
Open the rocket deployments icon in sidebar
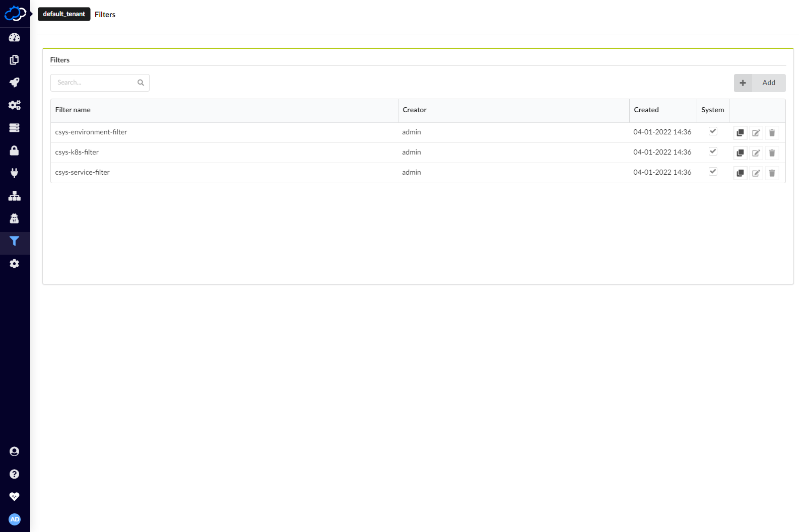[x=15, y=83]
